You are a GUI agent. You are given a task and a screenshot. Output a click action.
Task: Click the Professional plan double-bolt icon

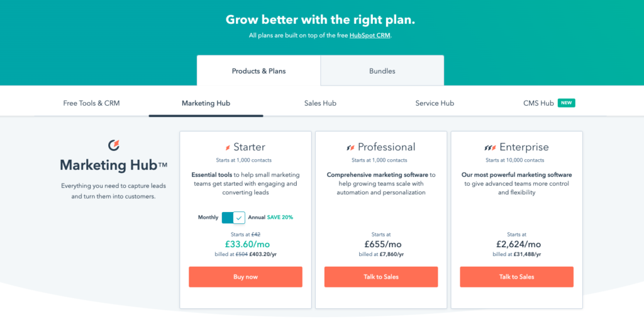coord(350,147)
